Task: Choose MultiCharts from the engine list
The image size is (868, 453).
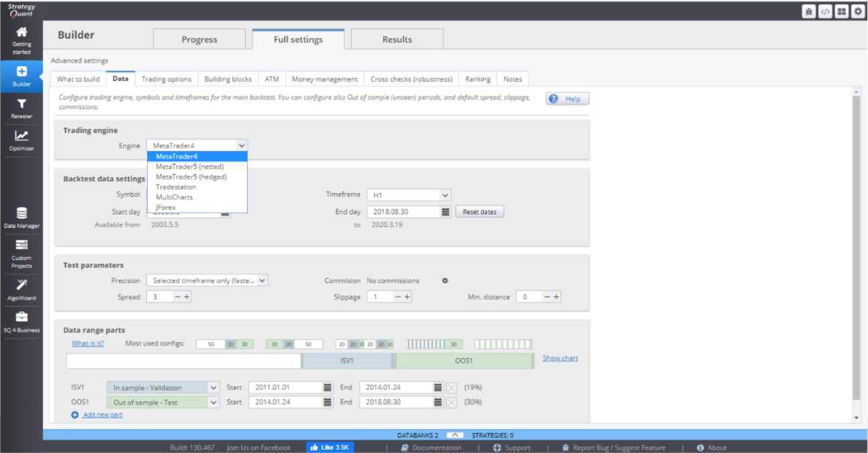Action: (x=197, y=197)
